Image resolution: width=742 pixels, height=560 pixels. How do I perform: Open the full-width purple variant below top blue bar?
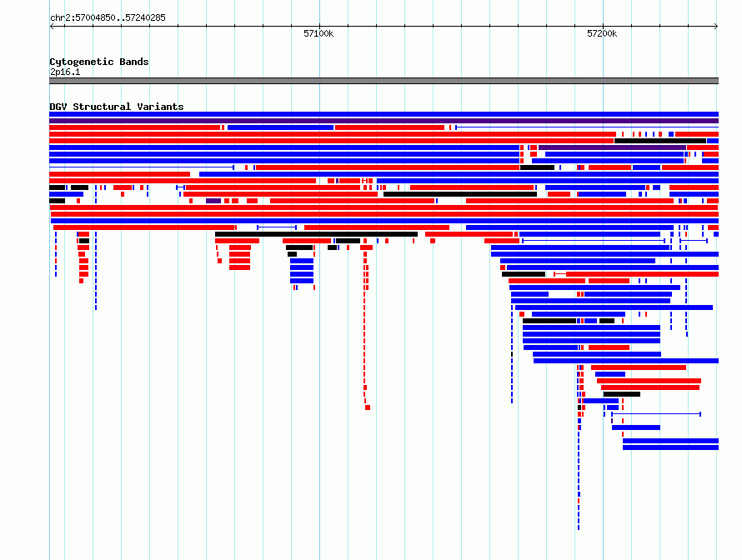click(x=384, y=121)
